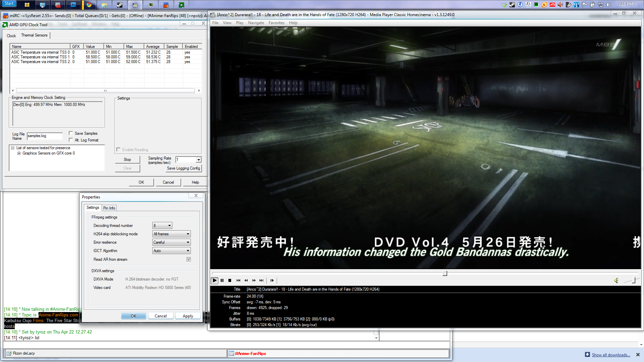Click the Stop sampling button
Screen dimensions: 644x362
pyautogui.click(x=127, y=160)
